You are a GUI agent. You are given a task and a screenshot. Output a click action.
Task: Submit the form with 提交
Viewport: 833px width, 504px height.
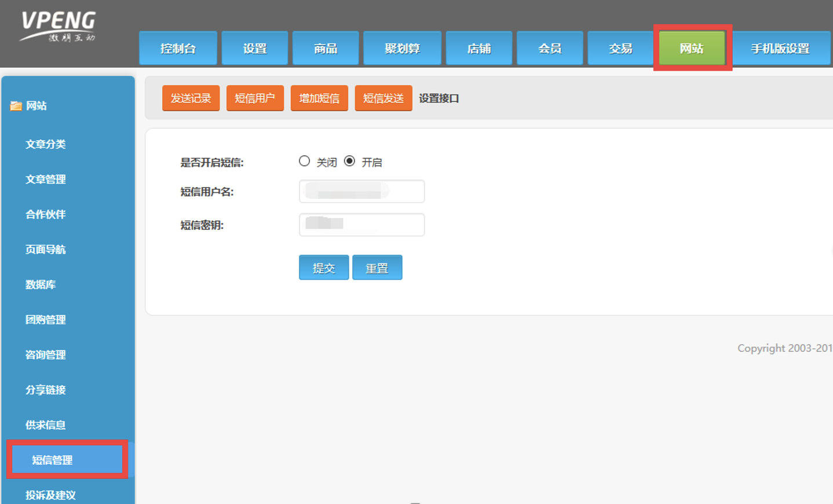(324, 268)
